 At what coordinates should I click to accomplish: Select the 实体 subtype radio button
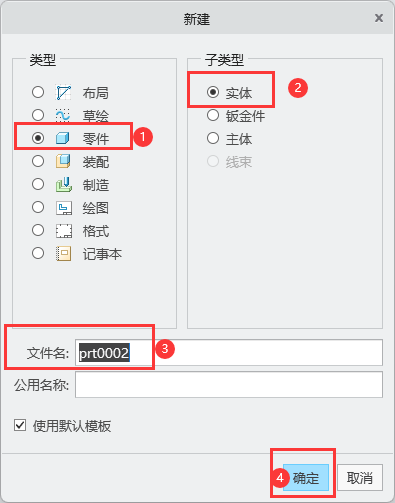pyautogui.click(x=213, y=92)
